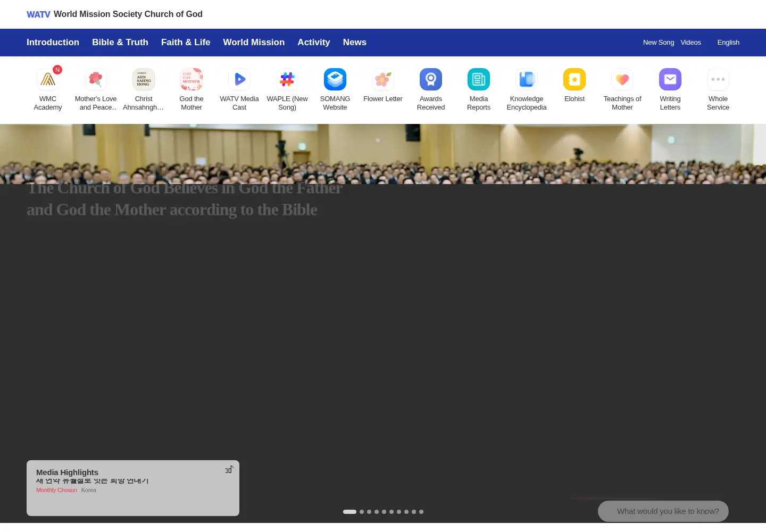Open the English language selector
This screenshot has height=532, width=766.
pyautogui.click(x=728, y=43)
